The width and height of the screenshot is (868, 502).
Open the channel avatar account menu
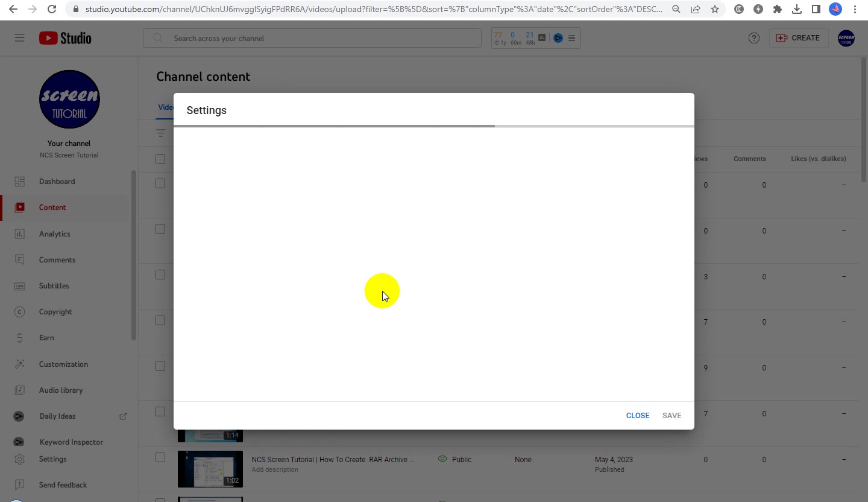point(846,38)
